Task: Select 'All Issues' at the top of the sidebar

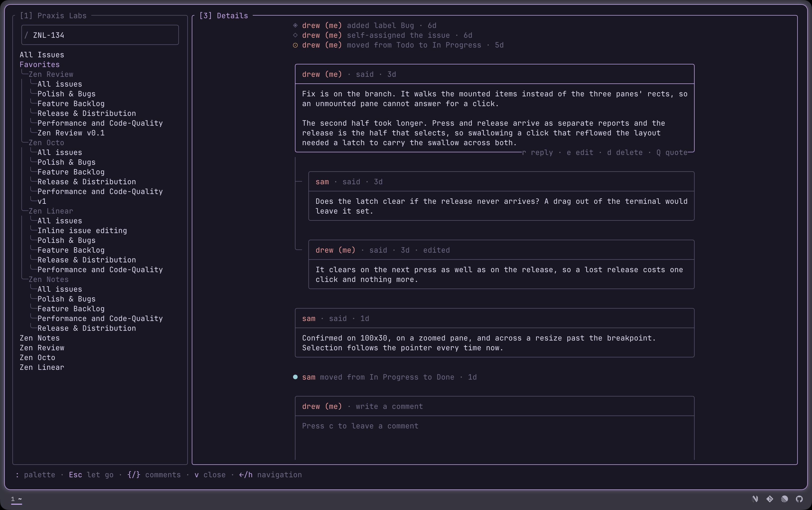Action: click(42, 55)
